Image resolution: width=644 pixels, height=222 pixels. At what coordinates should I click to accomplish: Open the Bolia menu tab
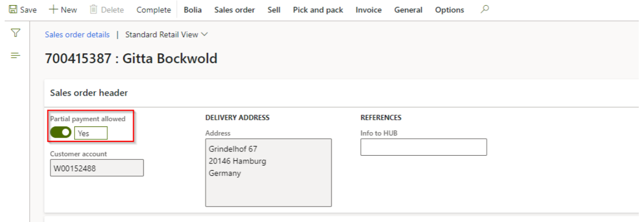tap(193, 10)
